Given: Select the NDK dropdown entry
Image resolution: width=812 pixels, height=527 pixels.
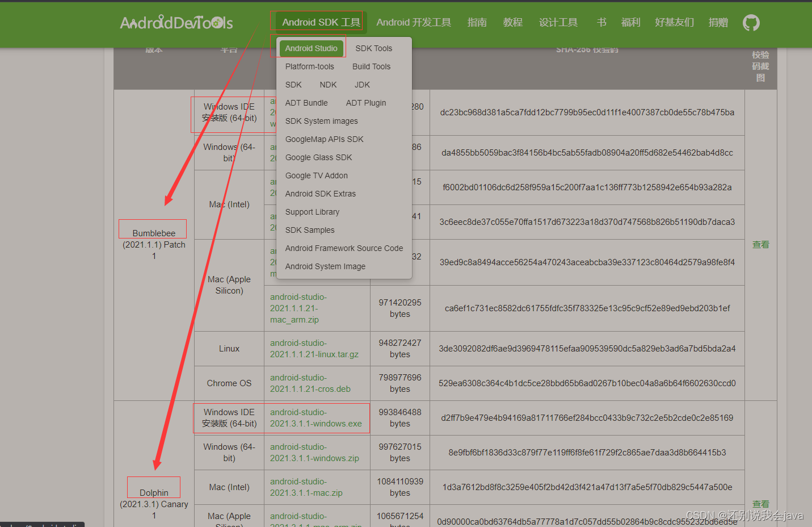Looking at the screenshot, I should [328, 85].
